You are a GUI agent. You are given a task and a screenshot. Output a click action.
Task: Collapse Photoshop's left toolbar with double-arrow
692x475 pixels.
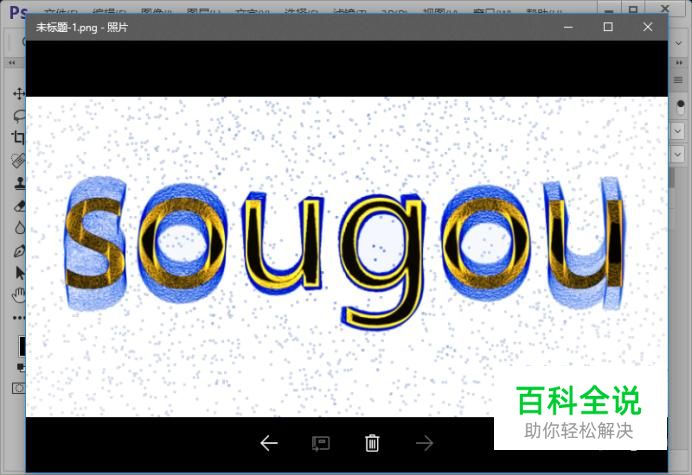point(12,63)
